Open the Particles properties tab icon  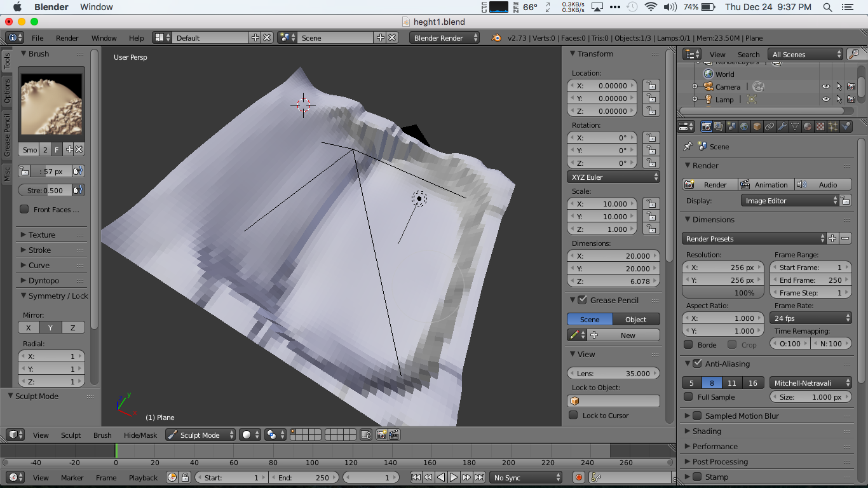tap(833, 126)
